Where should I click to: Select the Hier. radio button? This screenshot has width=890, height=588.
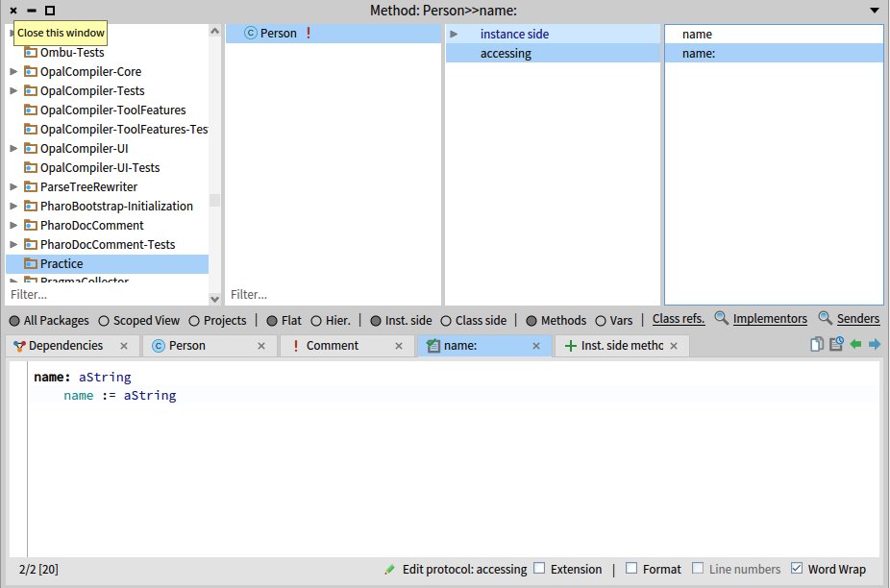(x=316, y=321)
